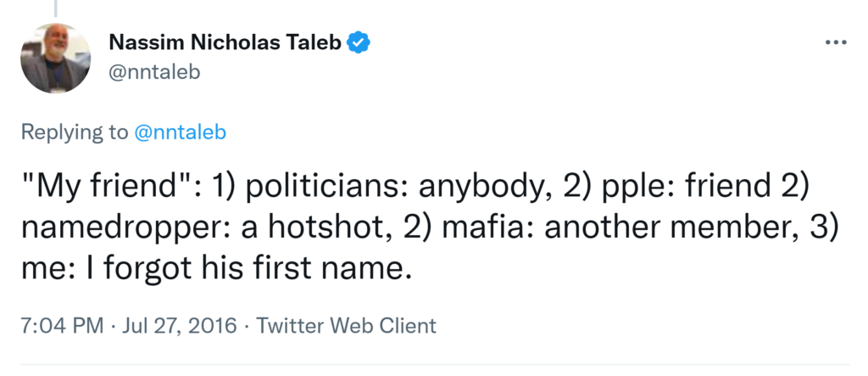Open the Twitter Web Client source link
This screenshot has height=376, width=868.
(x=346, y=325)
